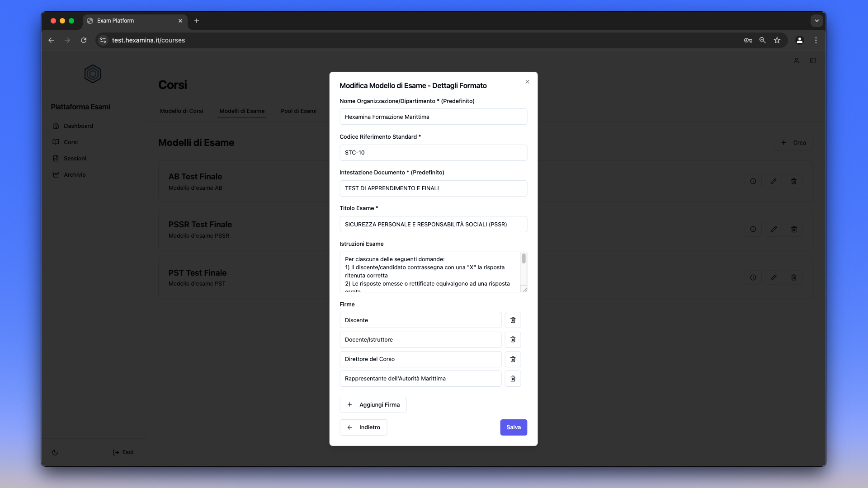
Task: Remove Rappresentante dell'Autorità Marittima signature
Action: tap(513, 379)
